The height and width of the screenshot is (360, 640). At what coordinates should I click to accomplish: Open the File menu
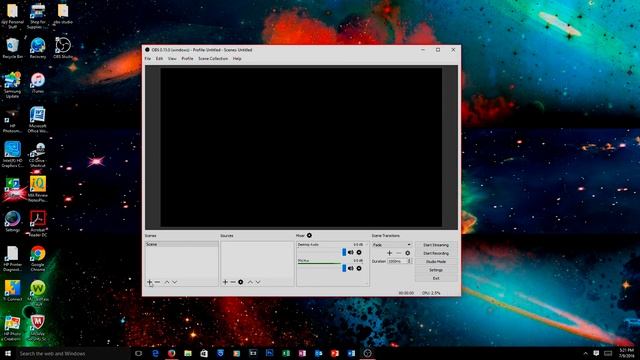(148, 59)
